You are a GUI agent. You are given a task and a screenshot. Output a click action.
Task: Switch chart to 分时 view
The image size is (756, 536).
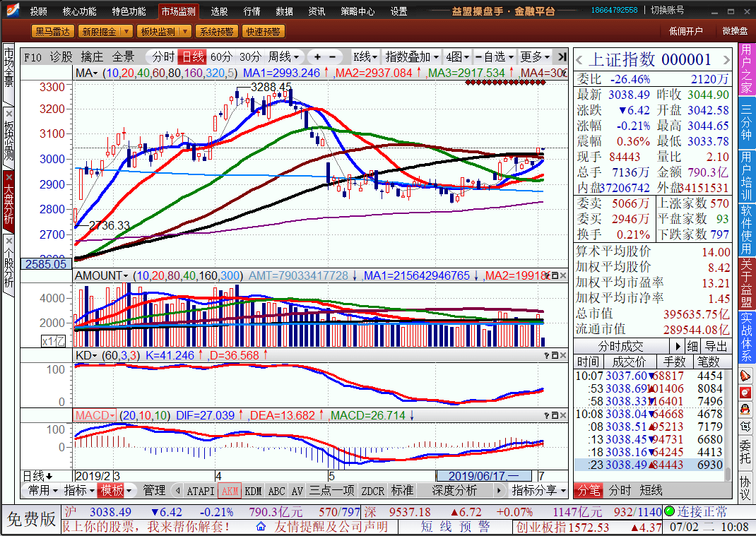[163, 57]
